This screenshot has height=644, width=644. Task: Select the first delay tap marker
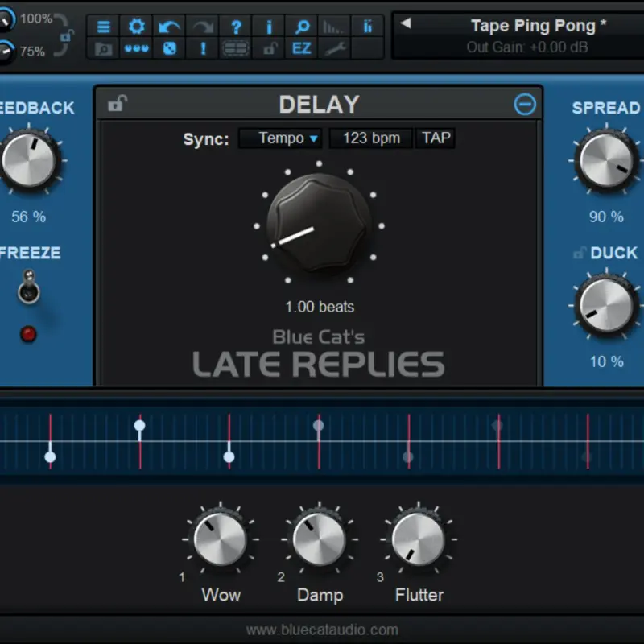(50, 456)
